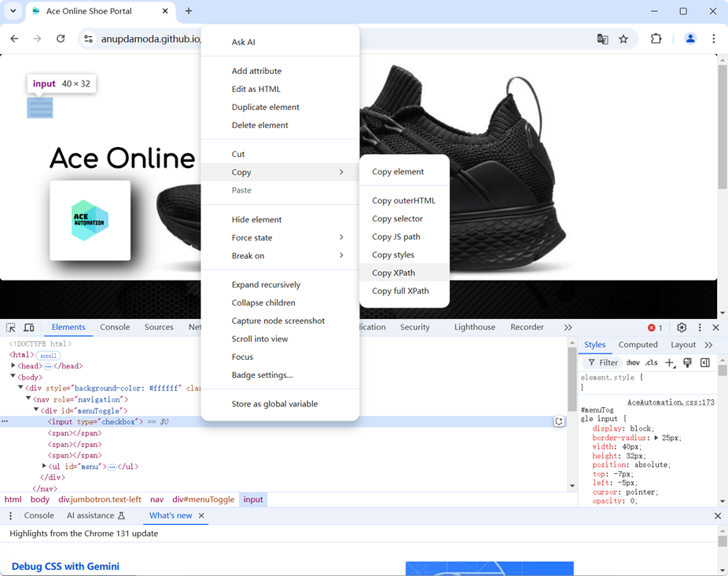Open site information icon in address bar
The image size is (728, 576).
point(88,39)
